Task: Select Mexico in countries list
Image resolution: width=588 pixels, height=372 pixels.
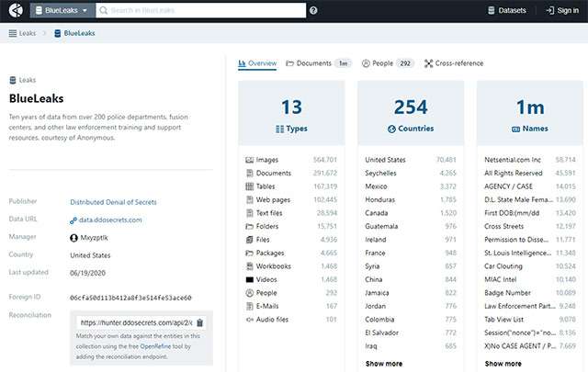Action: coord(411,186)
